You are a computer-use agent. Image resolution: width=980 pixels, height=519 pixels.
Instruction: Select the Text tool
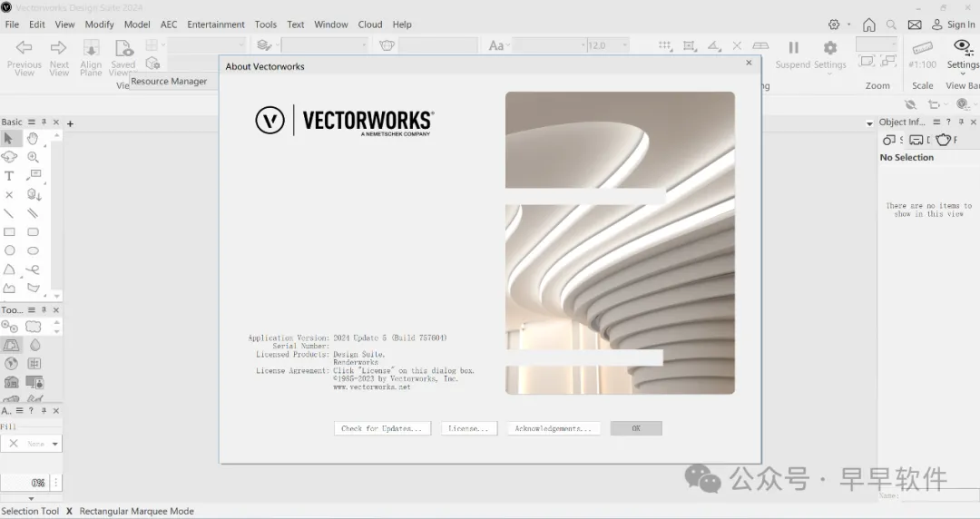pyautogui.click(x=9, y=176)
